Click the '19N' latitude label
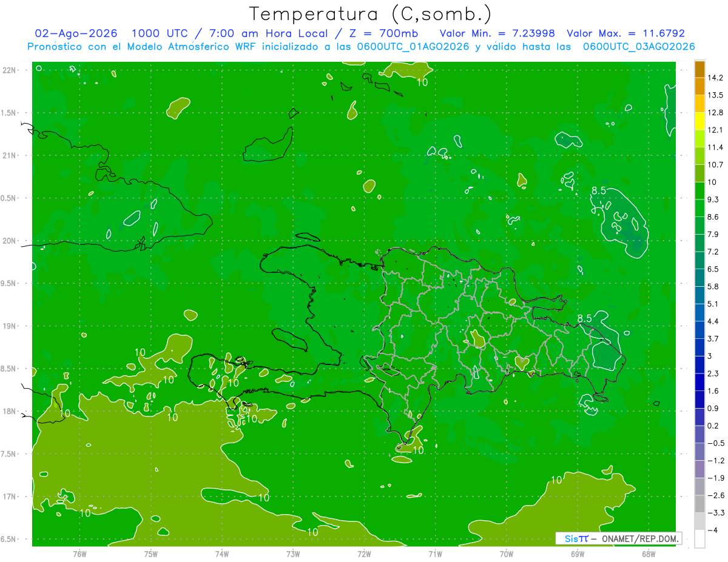728x562 pixels. (8, 326)
